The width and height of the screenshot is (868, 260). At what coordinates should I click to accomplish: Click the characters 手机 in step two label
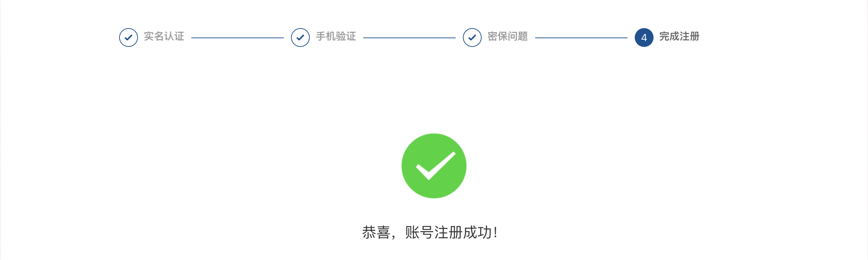tap(326, 36)
